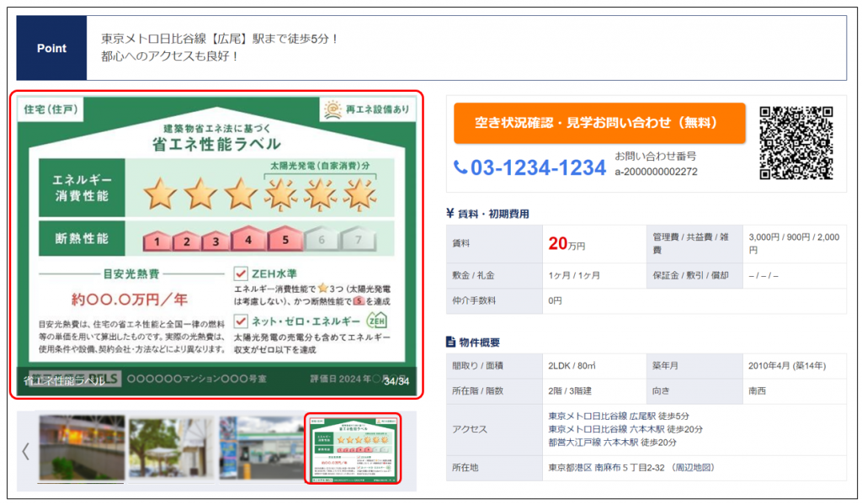Select the first building exterior thumbnail

[x=81, y=448]
